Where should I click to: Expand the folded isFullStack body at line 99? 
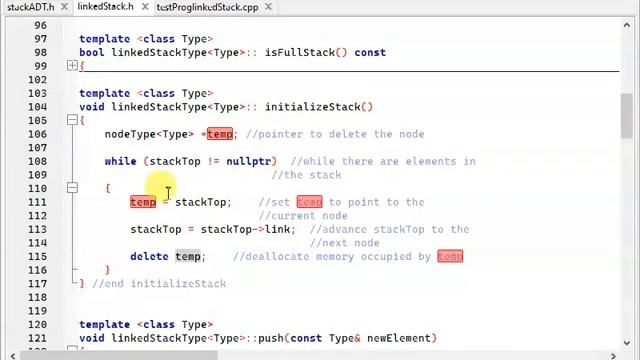(72, 65)
